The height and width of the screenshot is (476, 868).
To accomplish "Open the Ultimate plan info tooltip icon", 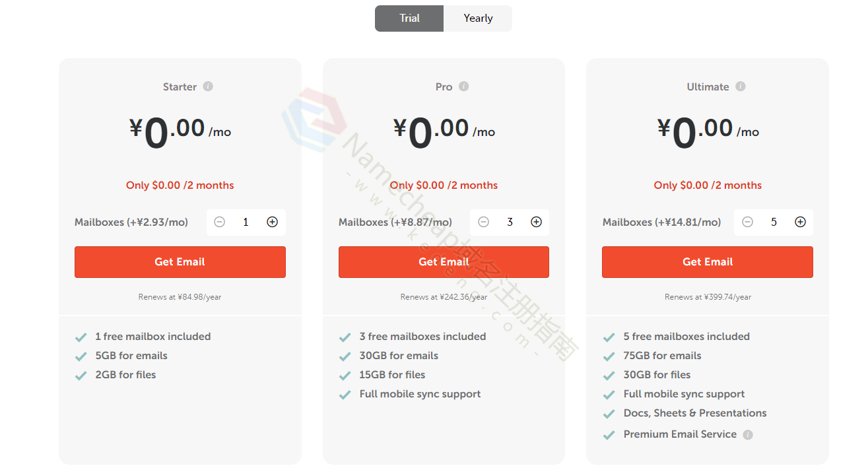I will [741, 86].
